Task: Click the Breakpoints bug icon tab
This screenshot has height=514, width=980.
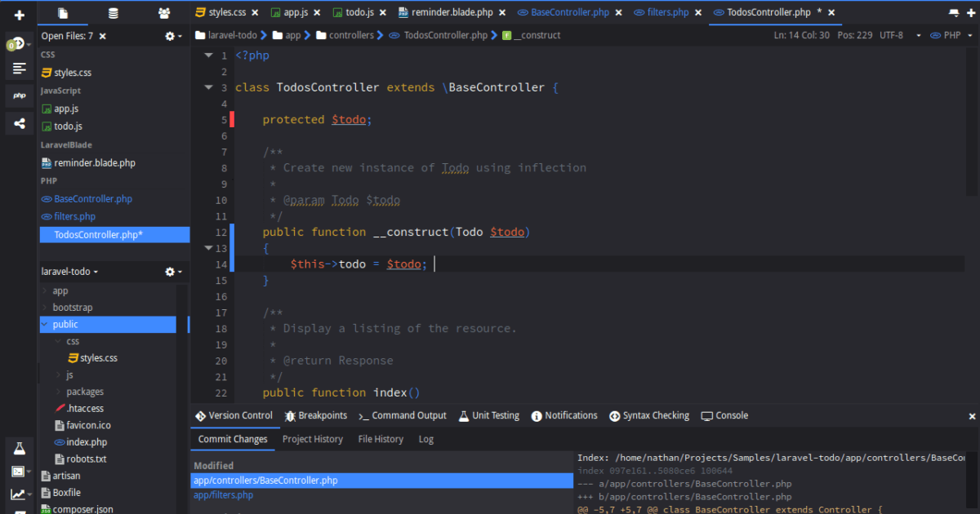Action: tap(290, 416)
